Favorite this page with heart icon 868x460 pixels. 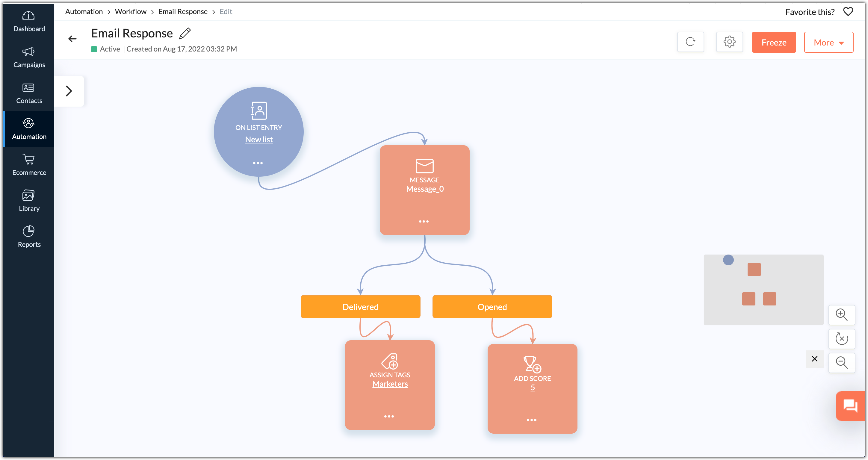(x=848, y=12)
